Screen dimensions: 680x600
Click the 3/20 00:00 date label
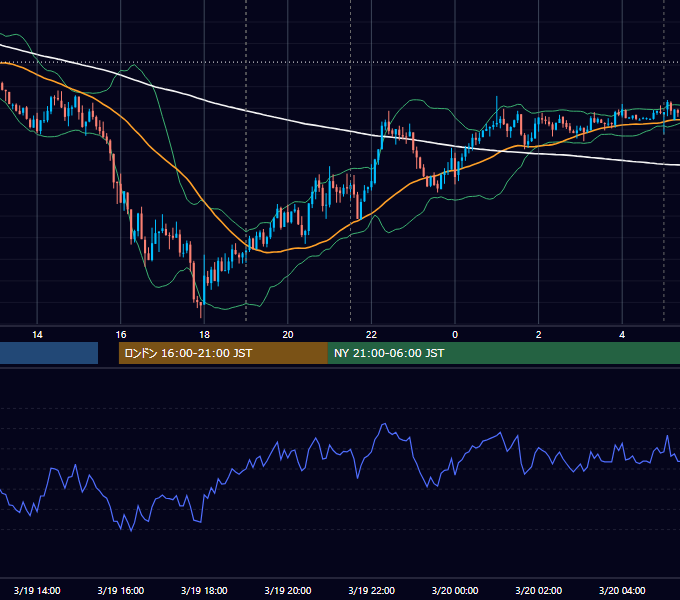pyautogui.click(x=455, y=590)
